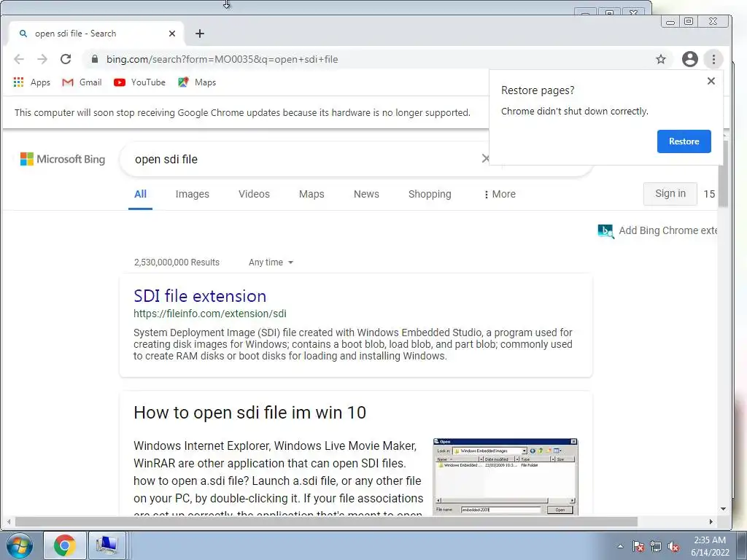Switch to the Images tab
This screenshot has height=560, width=747.
[193, 194]
